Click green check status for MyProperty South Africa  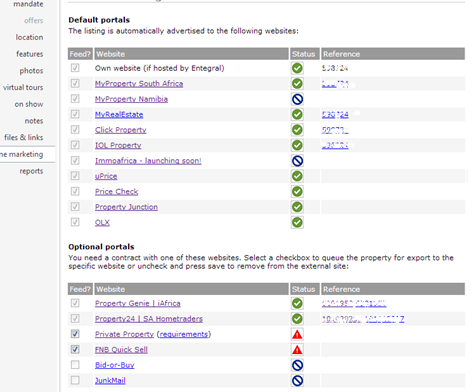(x=297, y=83)
